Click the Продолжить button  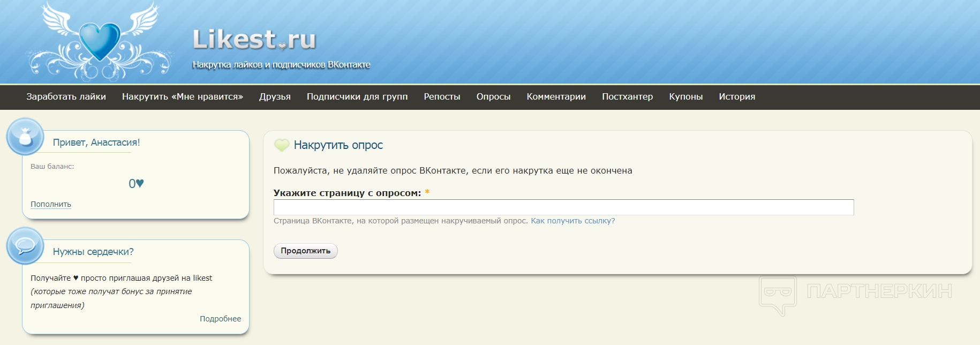306,251
